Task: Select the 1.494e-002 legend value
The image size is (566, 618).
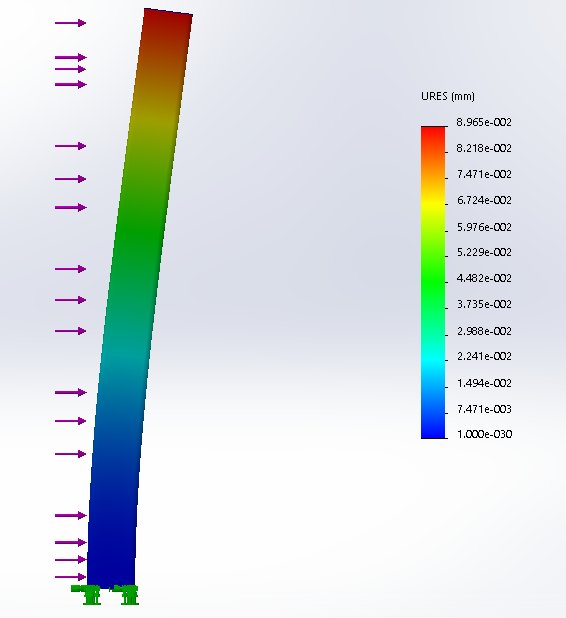Action: pyautogui.click(x=484, y=383)
